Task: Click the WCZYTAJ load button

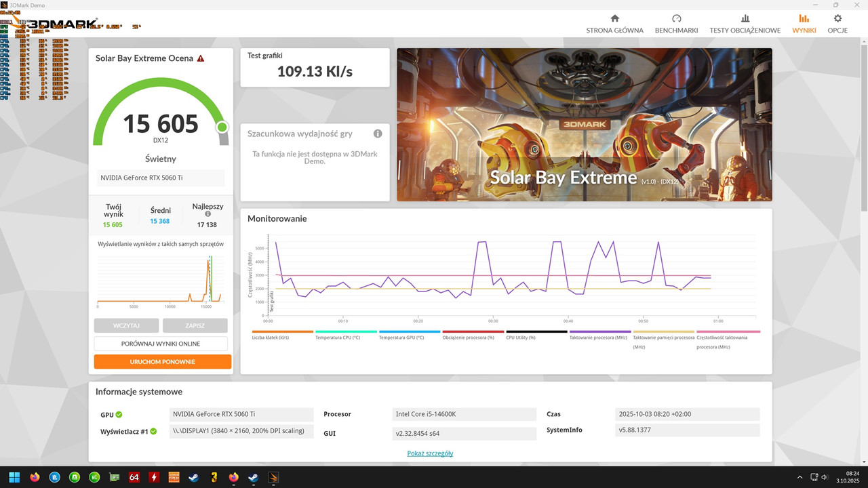Action: [x=126, y=326]
